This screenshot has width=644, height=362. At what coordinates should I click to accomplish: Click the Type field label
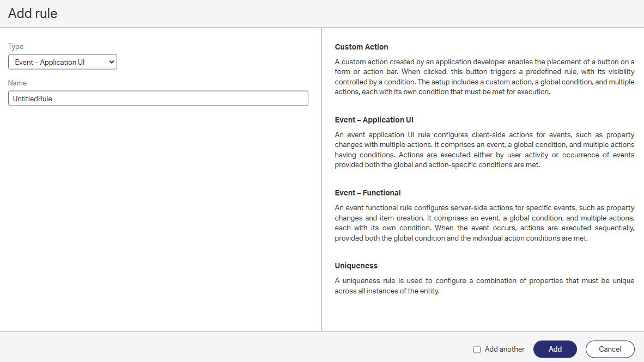pyautogui.click(x=16, y=47)
